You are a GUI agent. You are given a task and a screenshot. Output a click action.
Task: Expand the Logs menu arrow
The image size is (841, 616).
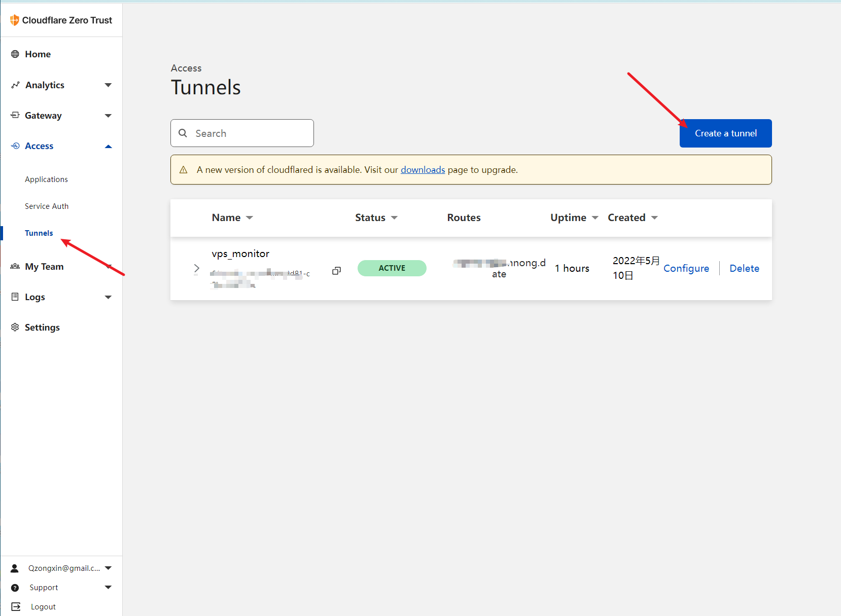[x=108, y=297]
